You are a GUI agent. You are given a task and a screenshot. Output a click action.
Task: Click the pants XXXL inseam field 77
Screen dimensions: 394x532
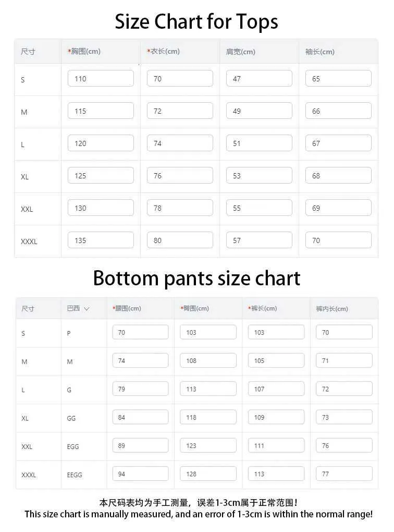344,474
